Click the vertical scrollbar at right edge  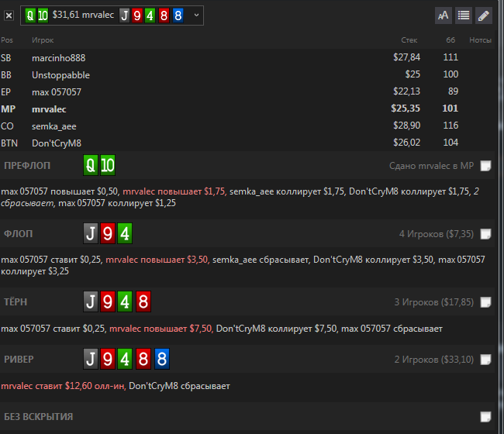point(501,217)
